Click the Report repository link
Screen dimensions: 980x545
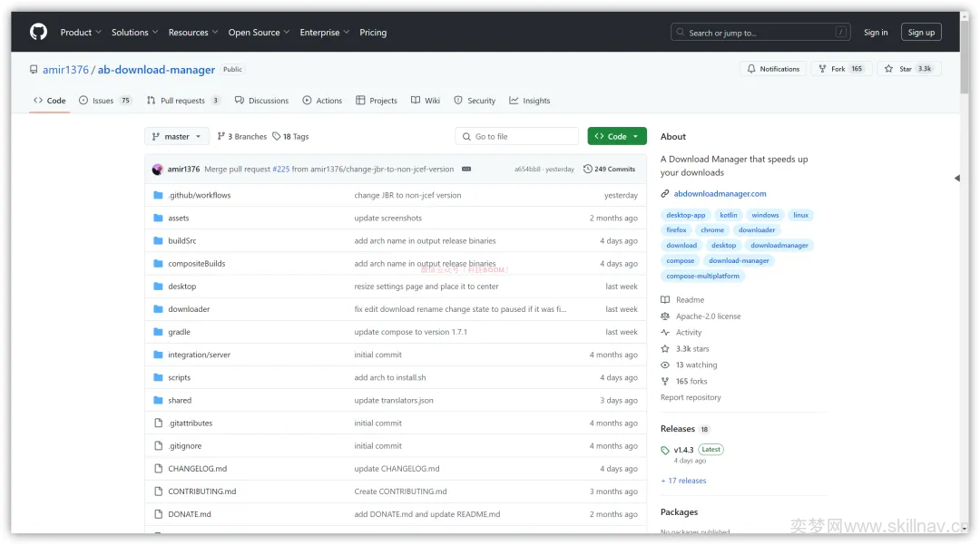tap(691, 397)
